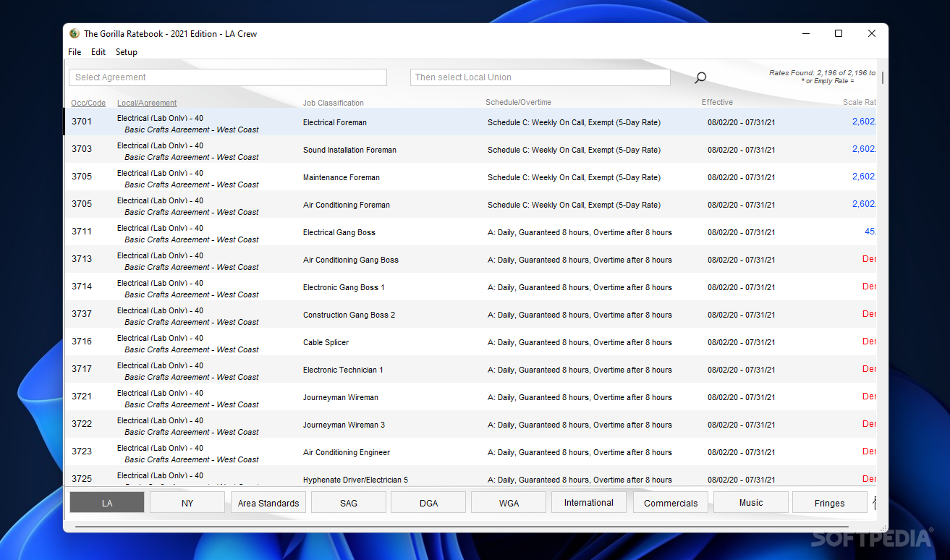Image resolution: width=950 pixels, height=560 pixels.
Task: Click occupation code 3723
Action: pos(82,451)
